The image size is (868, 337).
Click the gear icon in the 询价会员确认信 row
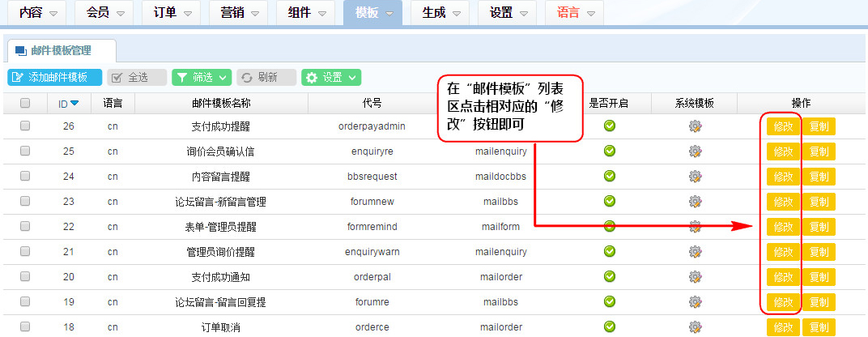tap(695, 151)
